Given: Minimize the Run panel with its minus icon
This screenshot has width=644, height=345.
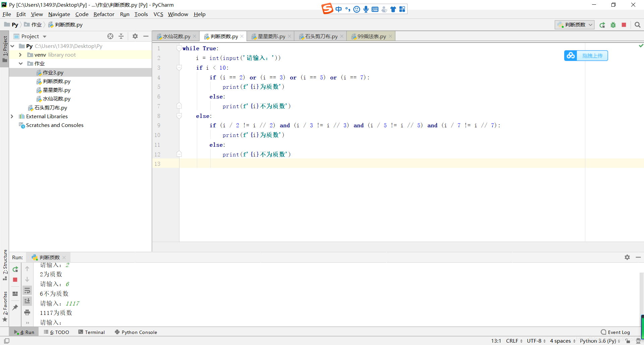Looking at the screenshot, I should tap(638, 257).
